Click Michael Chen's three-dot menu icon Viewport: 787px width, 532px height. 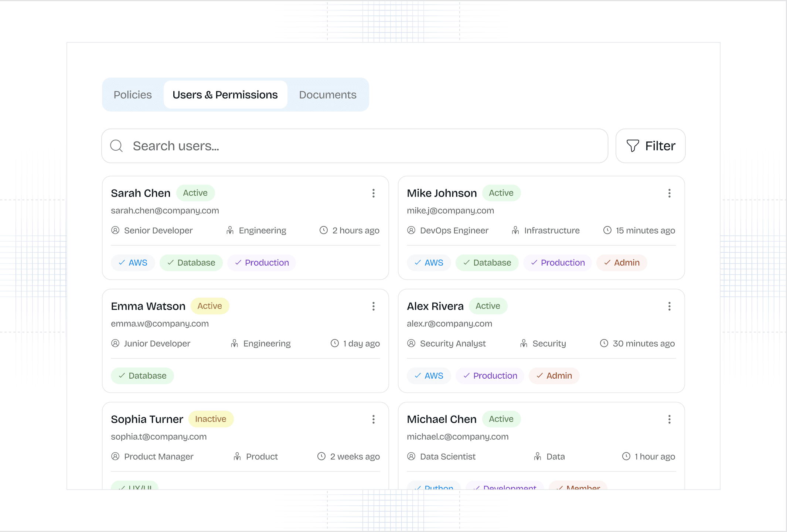pos(669,419)
